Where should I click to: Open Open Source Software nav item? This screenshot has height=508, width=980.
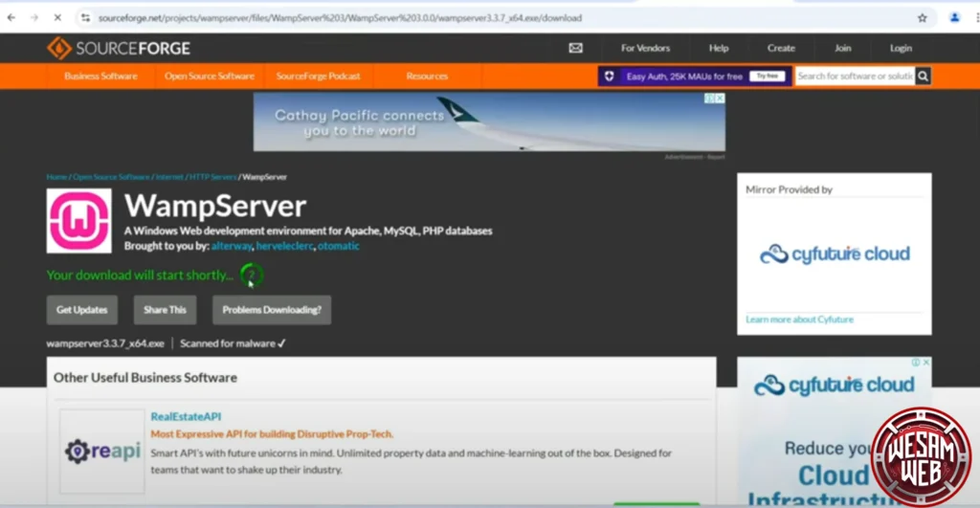[210, 77]
